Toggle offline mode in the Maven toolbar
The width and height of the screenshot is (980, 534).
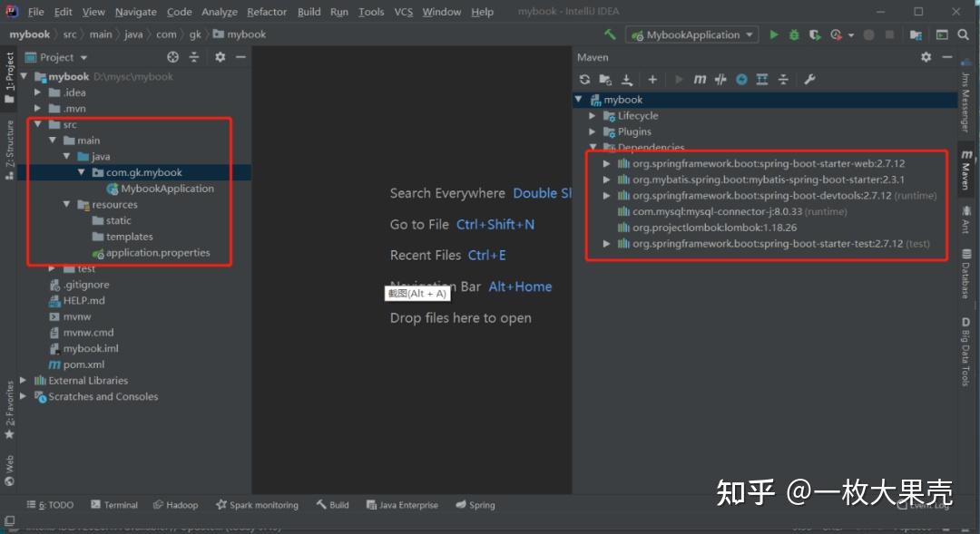click(x=740, y=79)
